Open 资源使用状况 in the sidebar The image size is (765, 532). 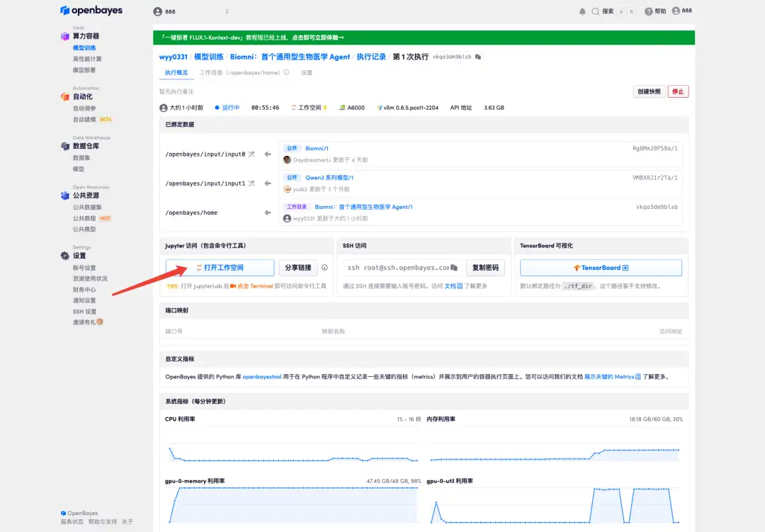click(x=90, y=278)
